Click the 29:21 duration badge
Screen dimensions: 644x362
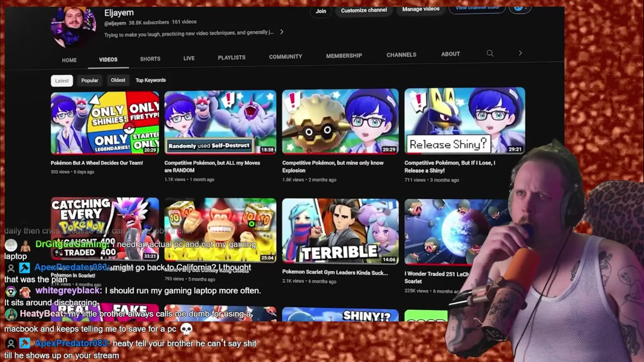tap(515, 149)
